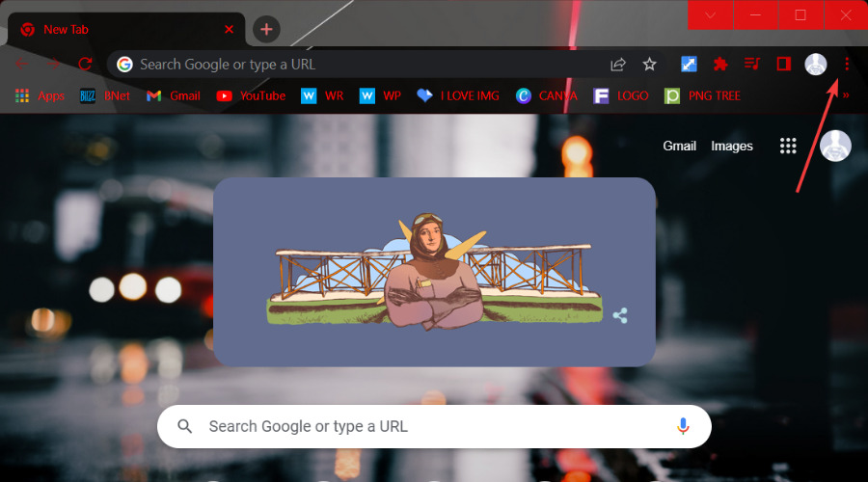Open the PNG TREE bookmark
This screenshot has width=868, height=482.
[702, 95]
